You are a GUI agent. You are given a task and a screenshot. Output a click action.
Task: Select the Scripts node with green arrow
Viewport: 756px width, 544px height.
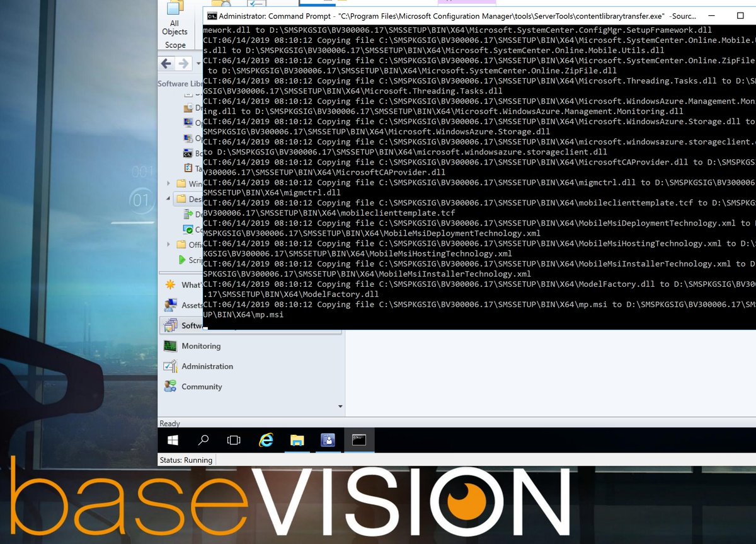(x=190, y=260)
